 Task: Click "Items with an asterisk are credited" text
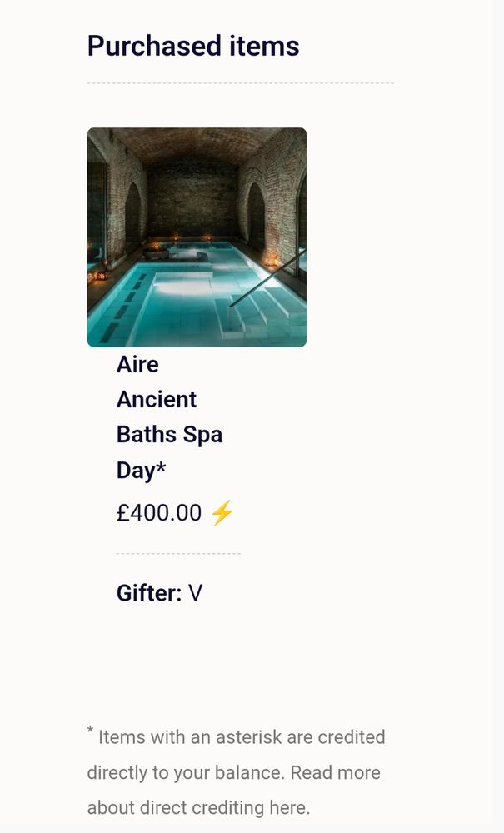click(x=242, y=737)
